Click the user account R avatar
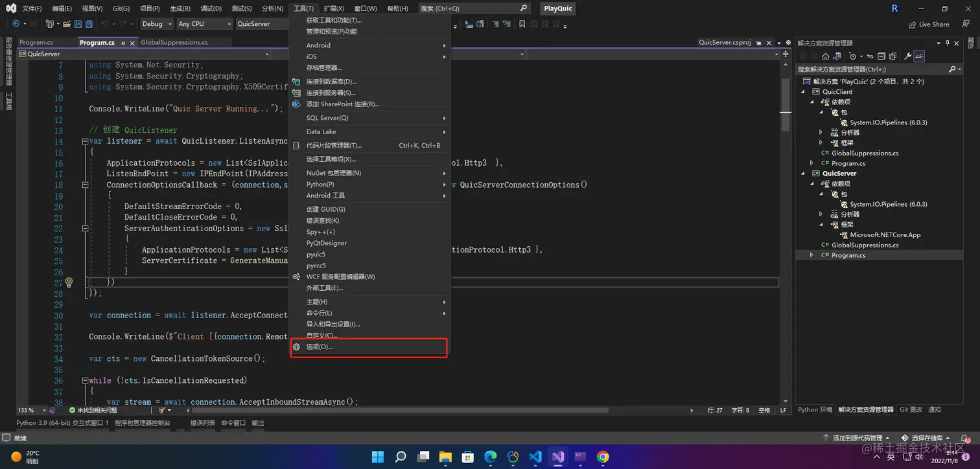 [894, 8]
